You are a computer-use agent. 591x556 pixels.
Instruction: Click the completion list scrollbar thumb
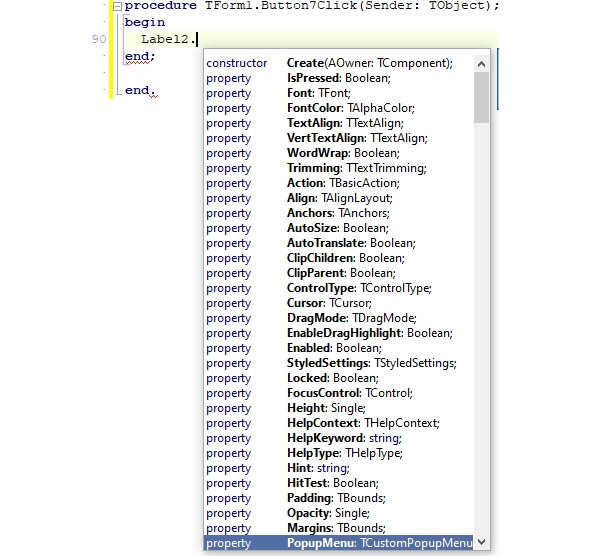[x=481, y=97]
